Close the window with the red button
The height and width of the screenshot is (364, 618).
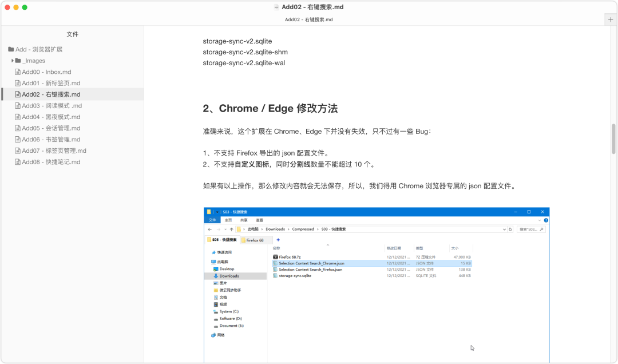(x=7, y=7)
